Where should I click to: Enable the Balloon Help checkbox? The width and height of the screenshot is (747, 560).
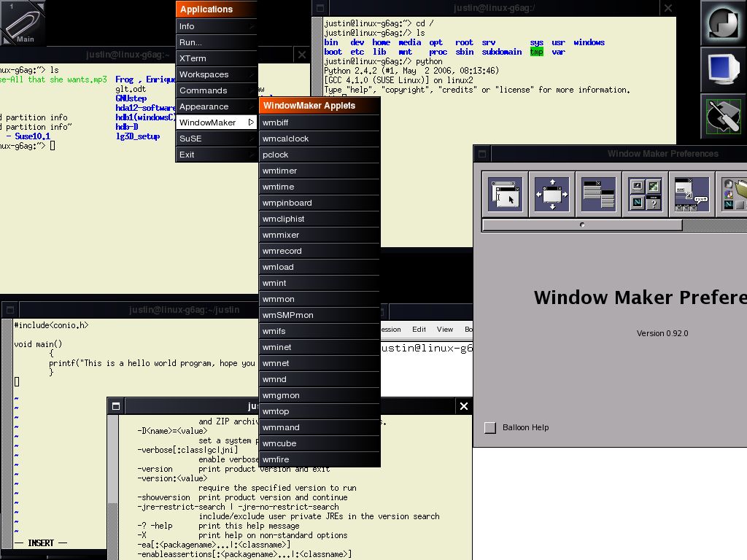(490, 428)
